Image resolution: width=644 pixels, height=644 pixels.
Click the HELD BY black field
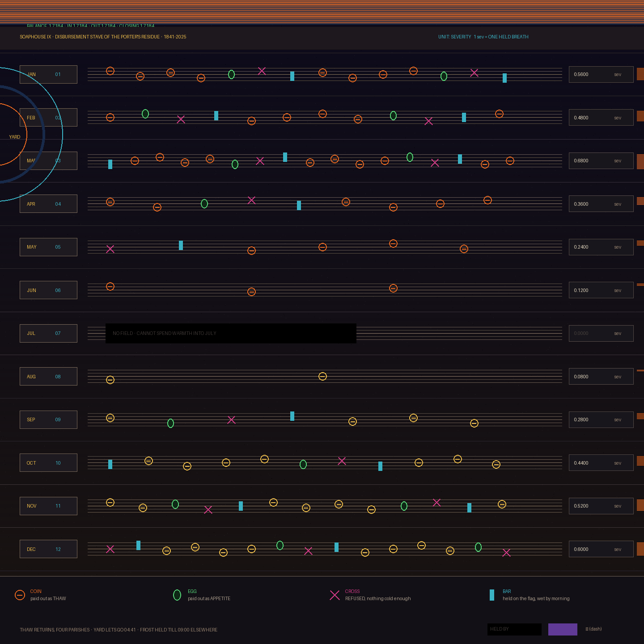(514, 629)
